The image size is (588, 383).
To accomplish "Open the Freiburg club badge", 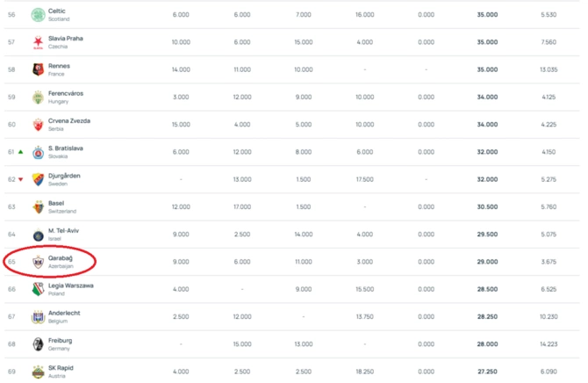I will click(x=38, y=344).
